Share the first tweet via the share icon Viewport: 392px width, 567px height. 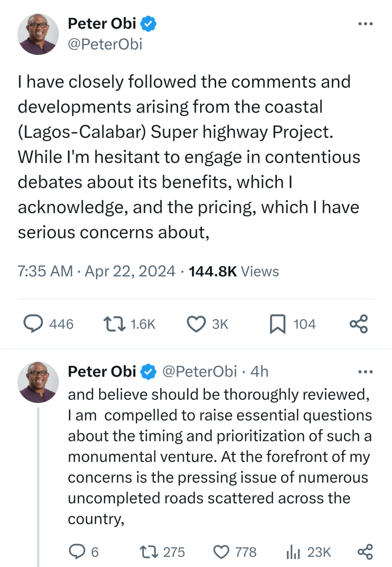pyautogui.click(x=358, y=324)
